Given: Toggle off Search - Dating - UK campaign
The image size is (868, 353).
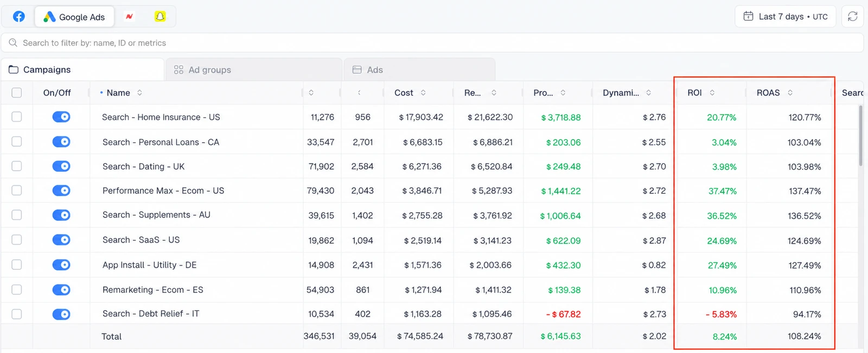Looking at the screenshot, I should pyautogui.click(x=61, y=166).
